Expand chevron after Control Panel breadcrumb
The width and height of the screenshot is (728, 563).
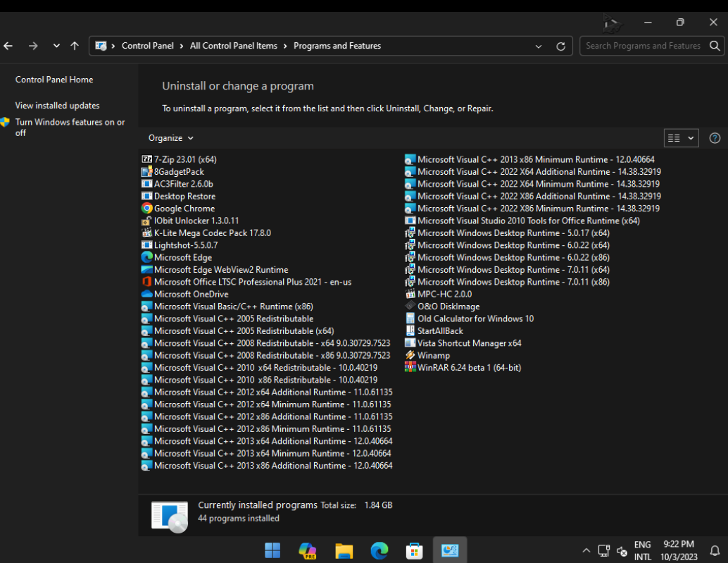coord(182,46)
